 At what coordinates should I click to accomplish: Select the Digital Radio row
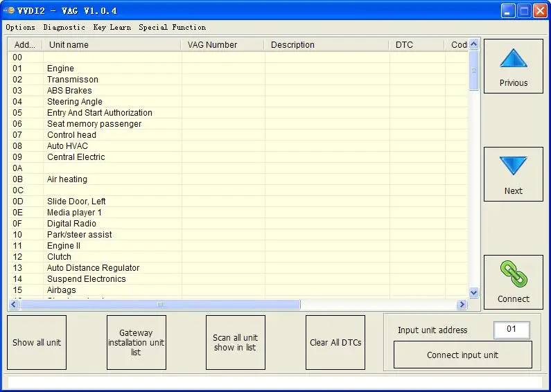[x=238, y=224]
